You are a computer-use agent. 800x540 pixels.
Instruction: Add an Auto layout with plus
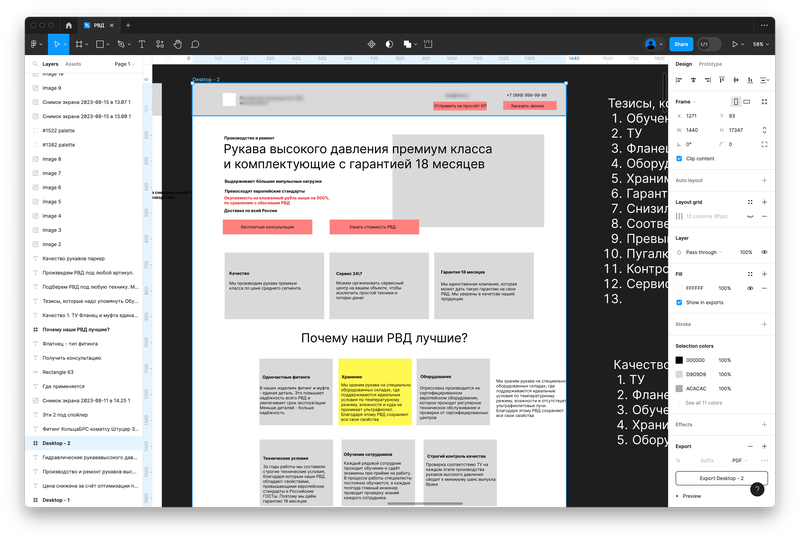point(764,180)
